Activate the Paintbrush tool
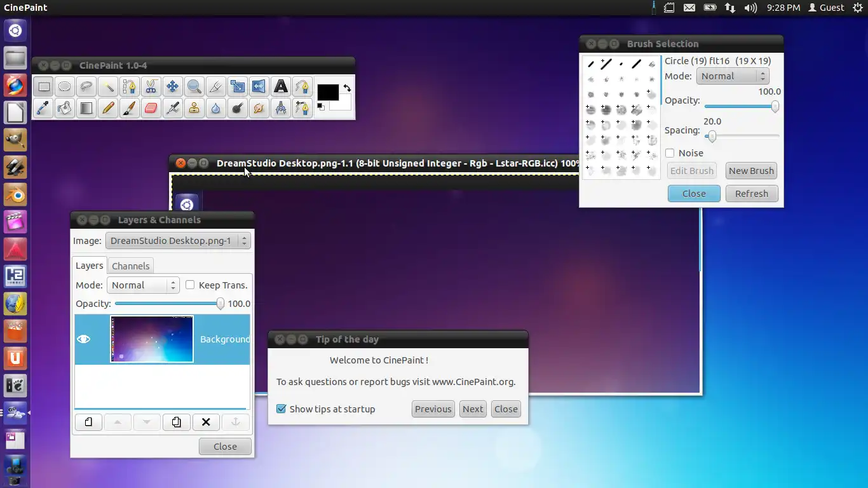The width and height of the screenshot is (868, 488). click(130, 108)
